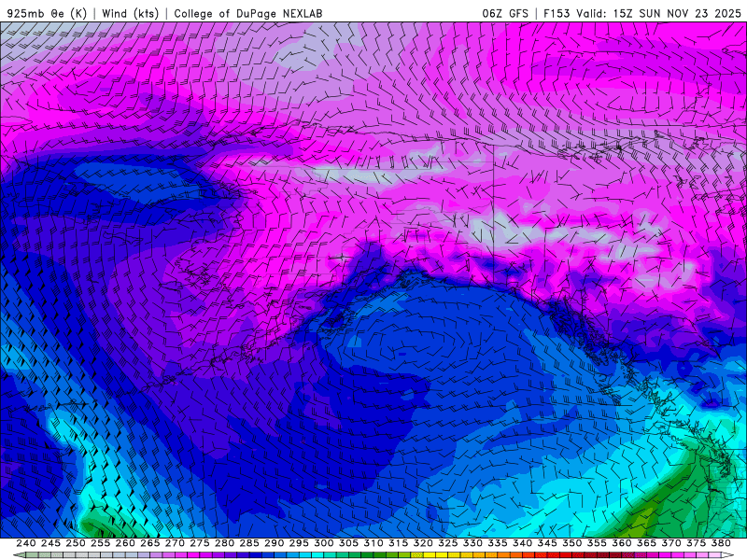The width and height of the screenshot is (747, 560).
Task: Click the 245 value on the color scale
Action: coord(50,543)
